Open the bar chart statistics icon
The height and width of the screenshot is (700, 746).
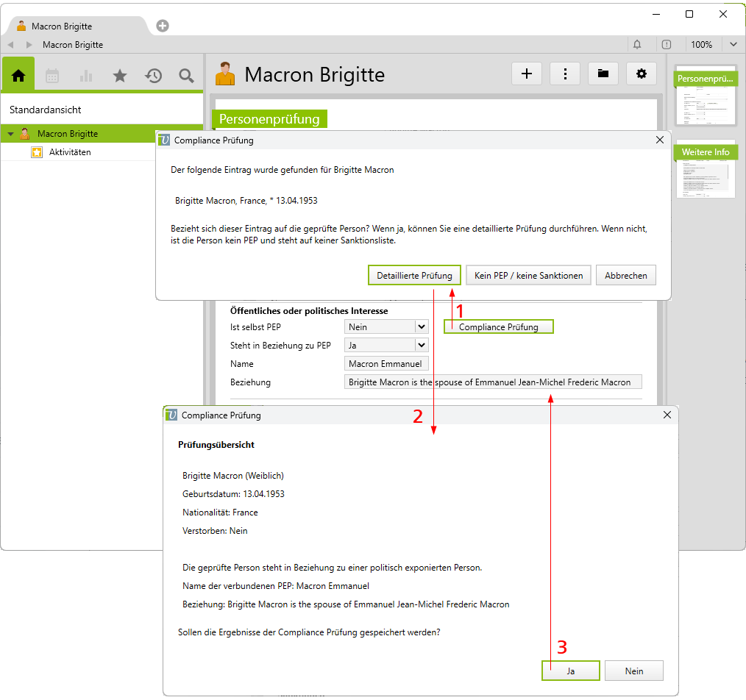[x=86, y=76]
